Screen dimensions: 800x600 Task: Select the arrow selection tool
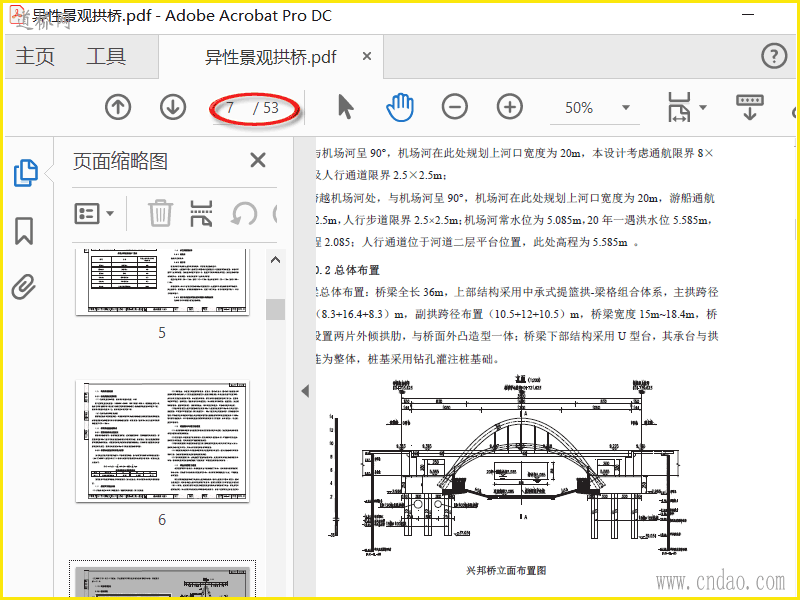click(345, 107)
